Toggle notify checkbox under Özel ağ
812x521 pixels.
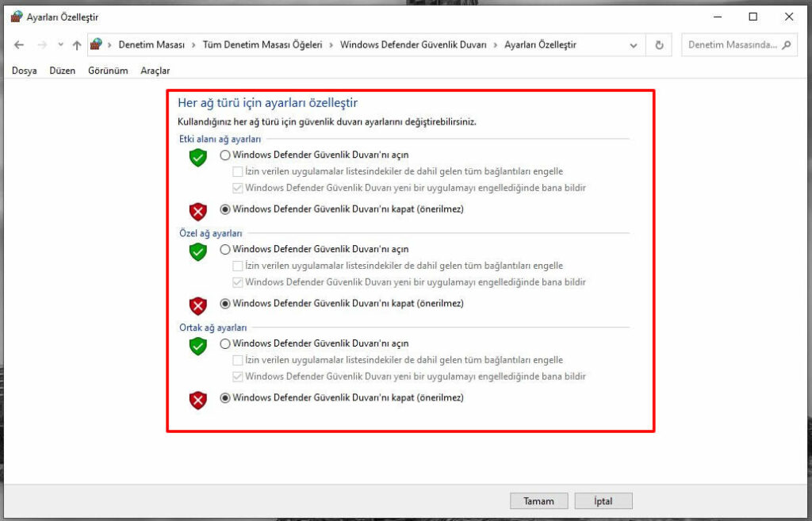point(238,282)
